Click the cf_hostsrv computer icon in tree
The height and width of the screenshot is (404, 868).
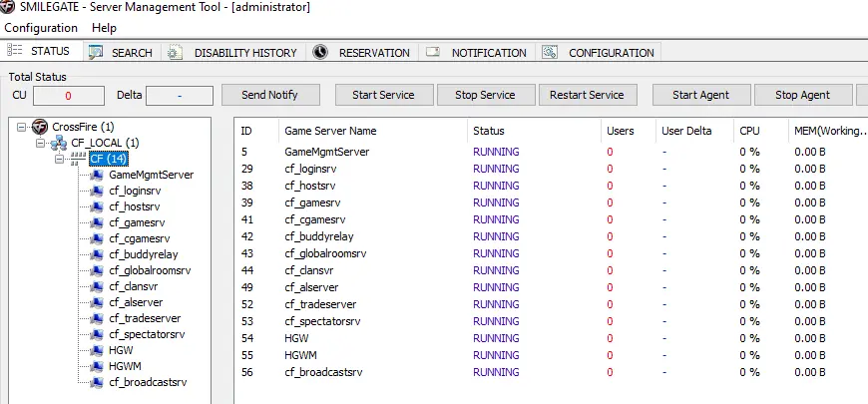pyautogui.click(x=97, y=206)
